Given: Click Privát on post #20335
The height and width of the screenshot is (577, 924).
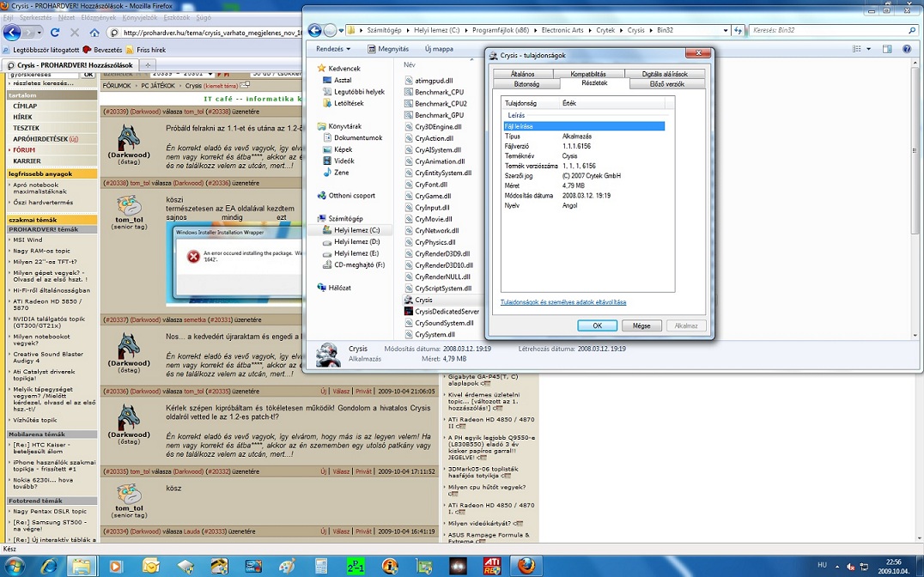Looking at the screenshot, I should (x=363, y=471).
